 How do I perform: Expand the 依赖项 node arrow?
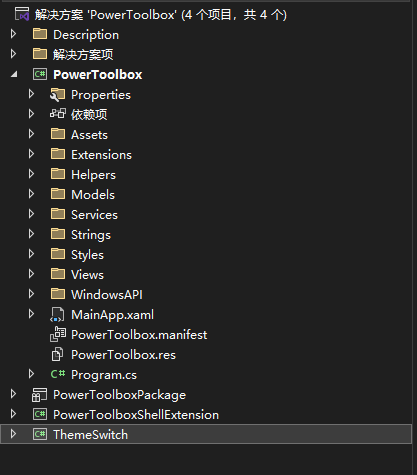(31, 114)
